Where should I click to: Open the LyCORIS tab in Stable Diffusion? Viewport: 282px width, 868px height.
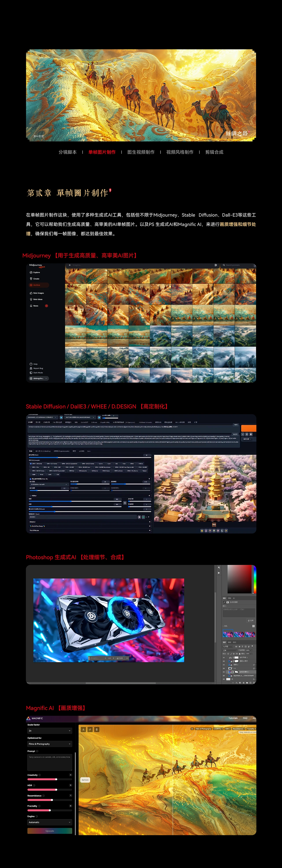point(82,451)
